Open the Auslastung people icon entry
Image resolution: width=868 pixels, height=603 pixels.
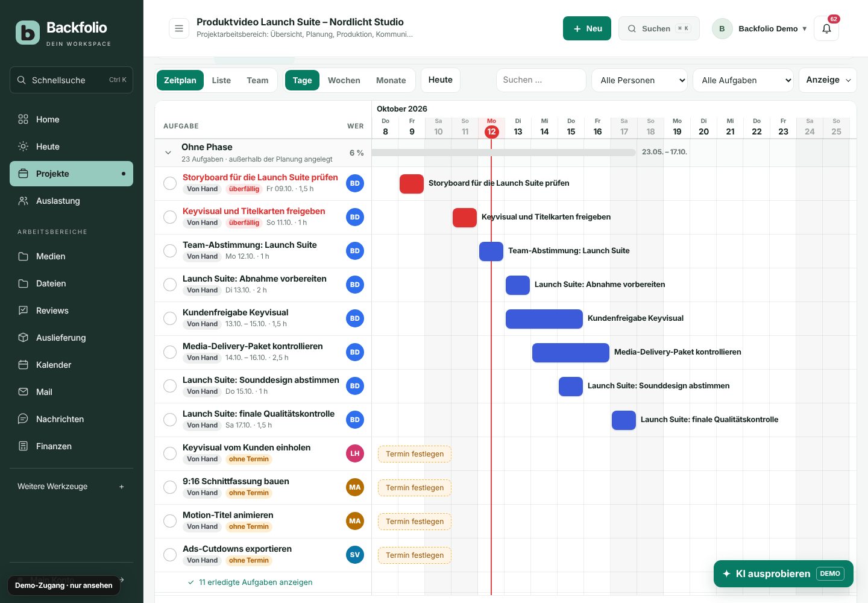(x=71, y=201)
